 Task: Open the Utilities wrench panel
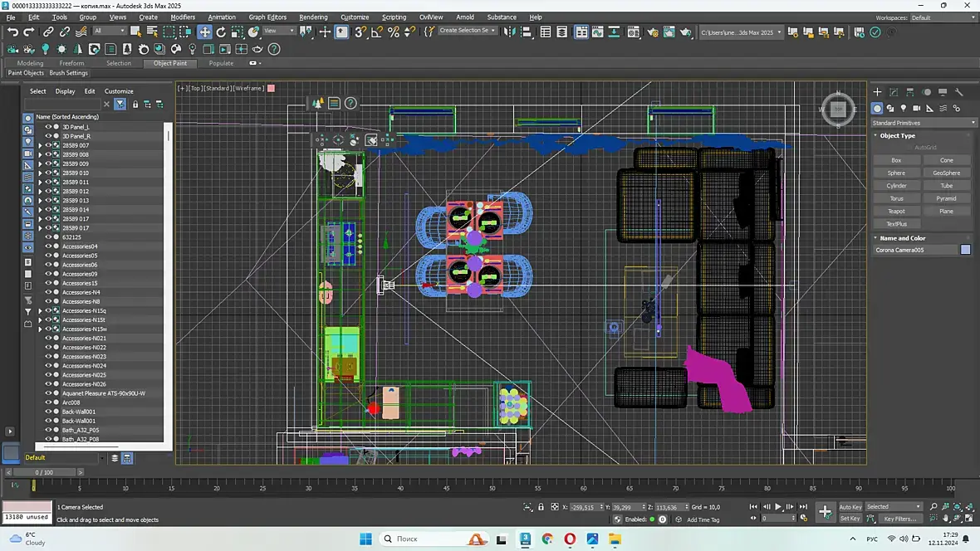[x=958, y=92]
